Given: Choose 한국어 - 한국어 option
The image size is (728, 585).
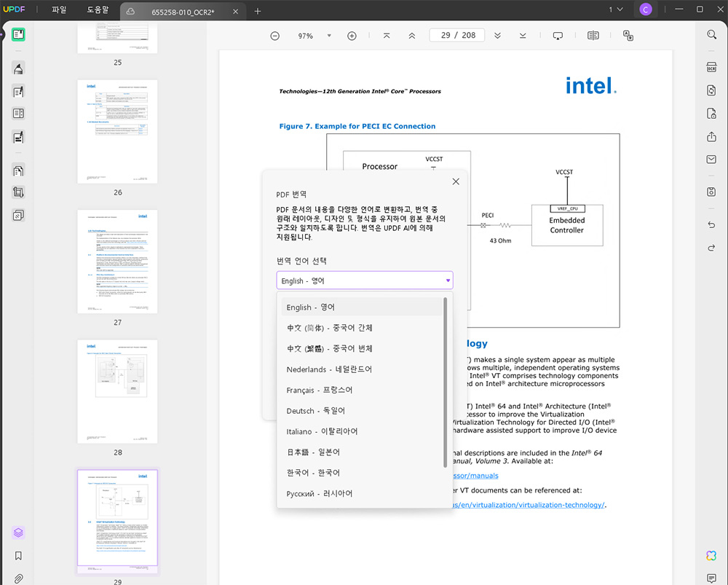Looking at the screenshot, I should coord(362,473).
